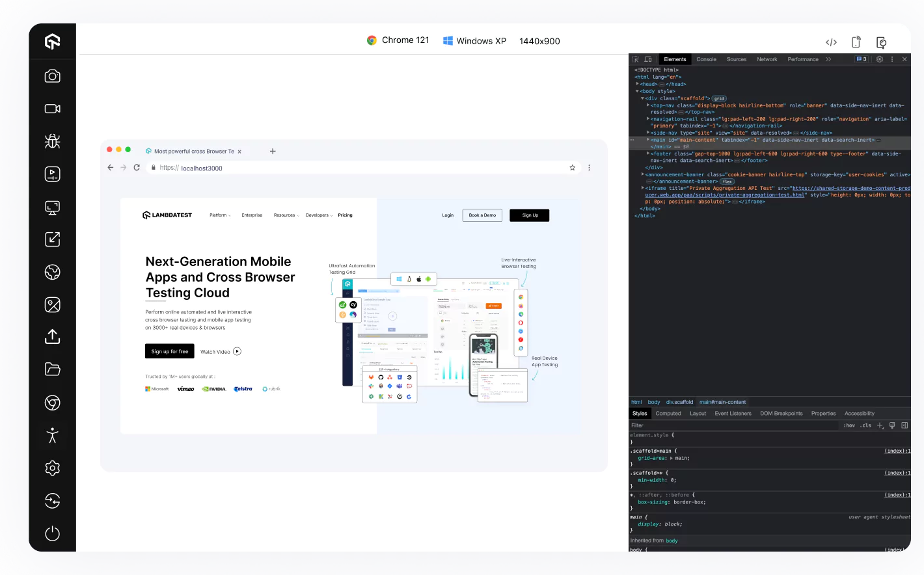Open the Computed tab in the Styles pane

pyautogui.click(x=668, y=413)
